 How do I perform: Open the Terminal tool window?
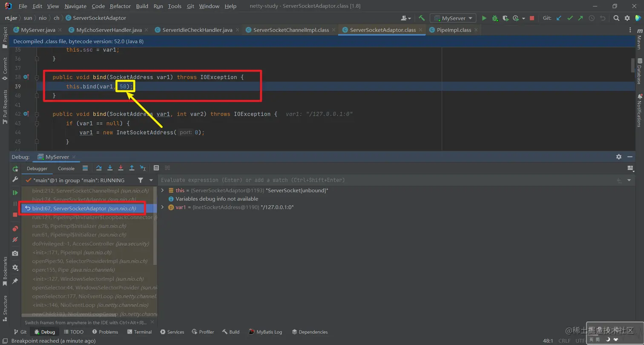tap(139, 332)
